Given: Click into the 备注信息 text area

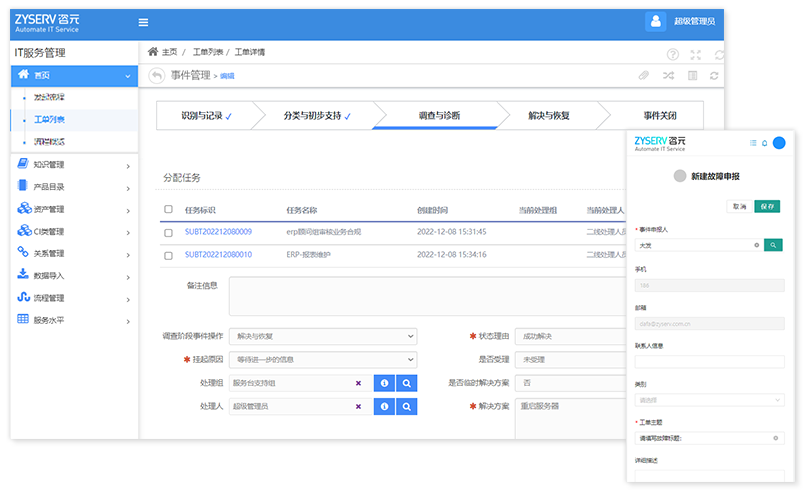Looking at the screenshot, I should coord(428,296).
